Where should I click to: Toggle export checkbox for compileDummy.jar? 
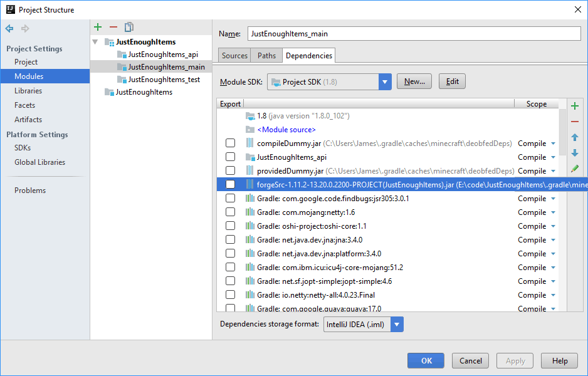coord(230,144)
